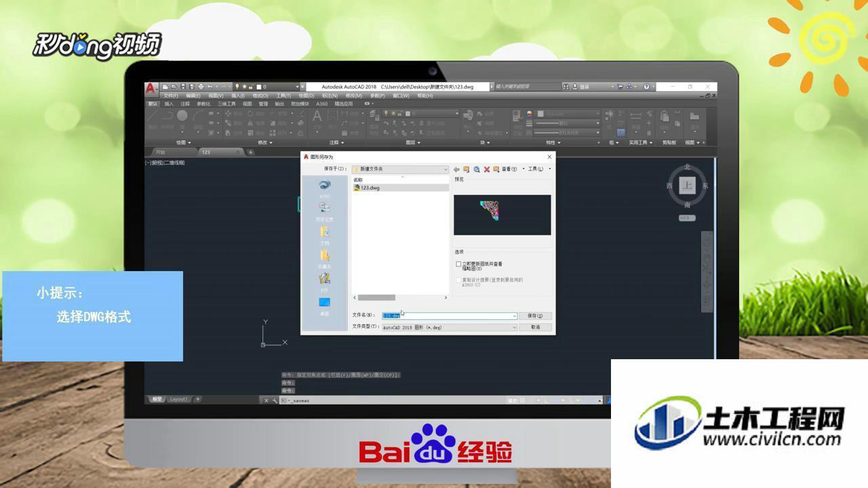868x488 pixels.
Task: Expand the 文件名 history dropdown arrow
Action: click(x=515, y=316)
